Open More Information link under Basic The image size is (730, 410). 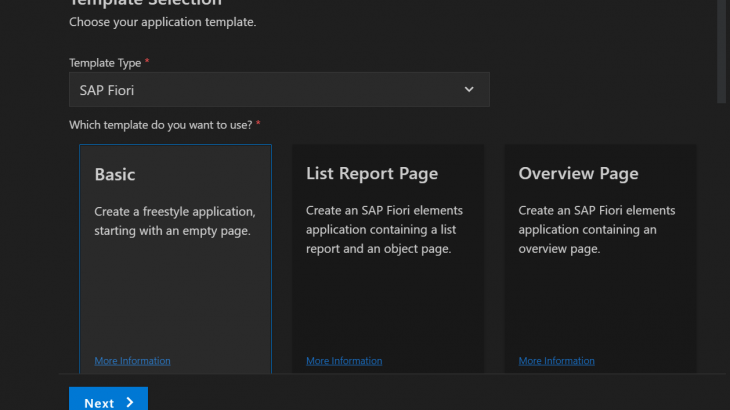coord(132,361)
